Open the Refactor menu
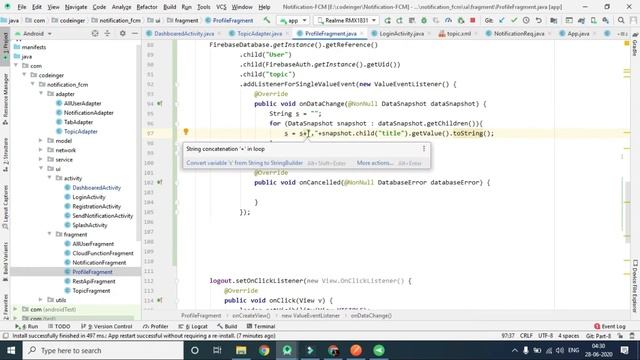 147,7
